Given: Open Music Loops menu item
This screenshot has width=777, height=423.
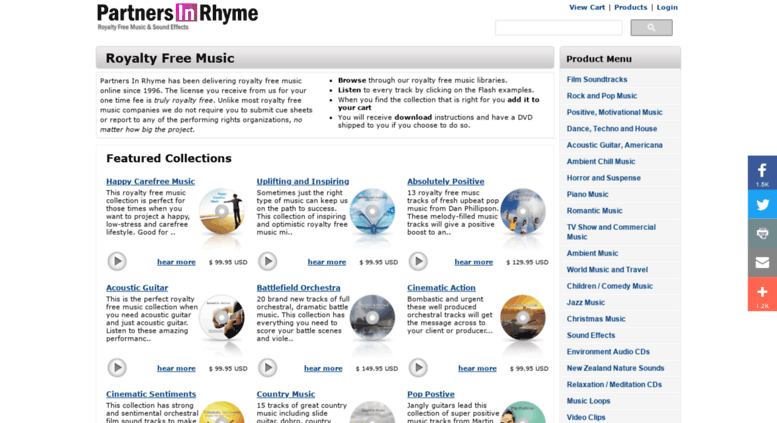Looking at the screenshot, I should point(588,401).
